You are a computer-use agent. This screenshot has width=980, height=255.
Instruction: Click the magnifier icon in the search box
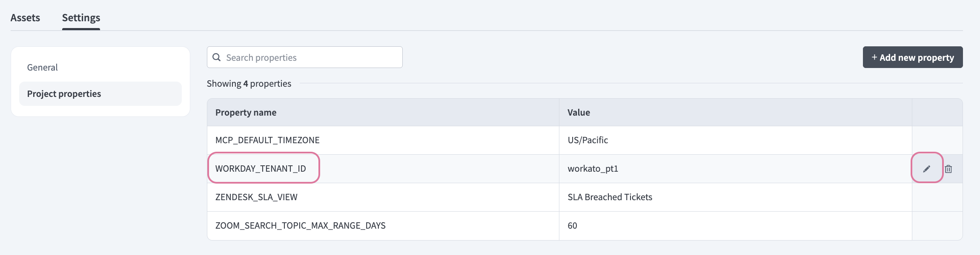coord(217,57)
